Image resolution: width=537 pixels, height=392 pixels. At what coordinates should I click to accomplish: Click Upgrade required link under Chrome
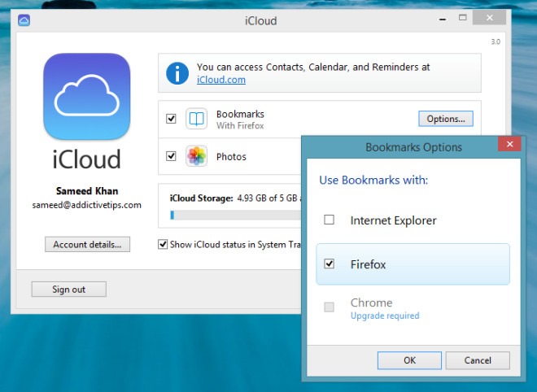click(385, 316)
